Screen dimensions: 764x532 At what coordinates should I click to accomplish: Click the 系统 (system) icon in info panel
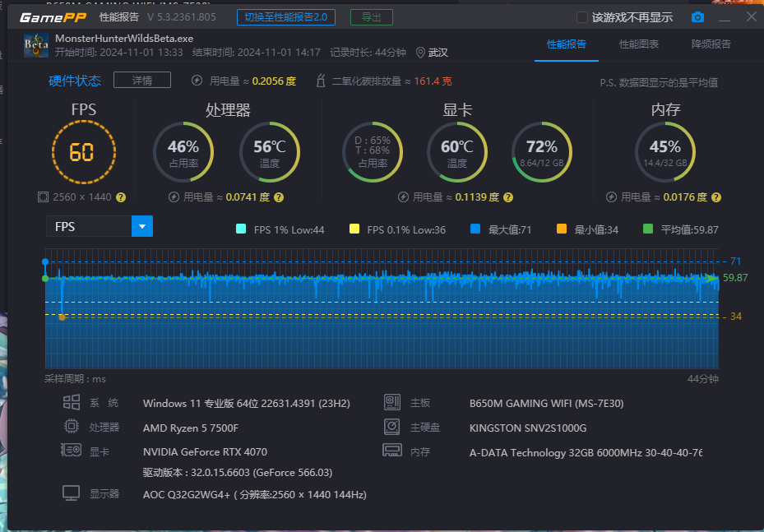click(73, 403)
